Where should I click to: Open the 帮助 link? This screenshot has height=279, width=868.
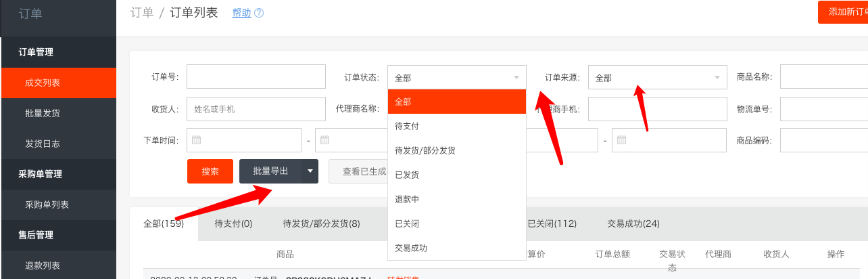[x=241, y=13]
